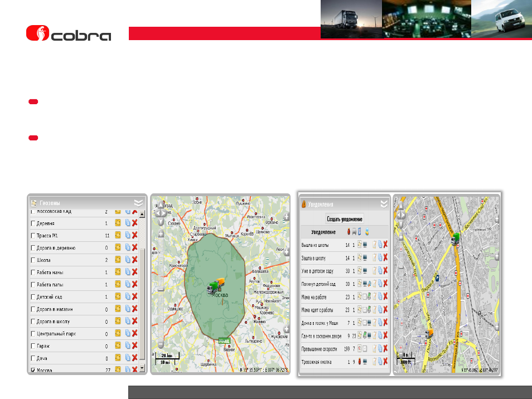The width and height of the screenshot is (532, 399).
Task: Enable the Работа мамы checkbox
Action: pyautogui.click(x=33, y=272)
